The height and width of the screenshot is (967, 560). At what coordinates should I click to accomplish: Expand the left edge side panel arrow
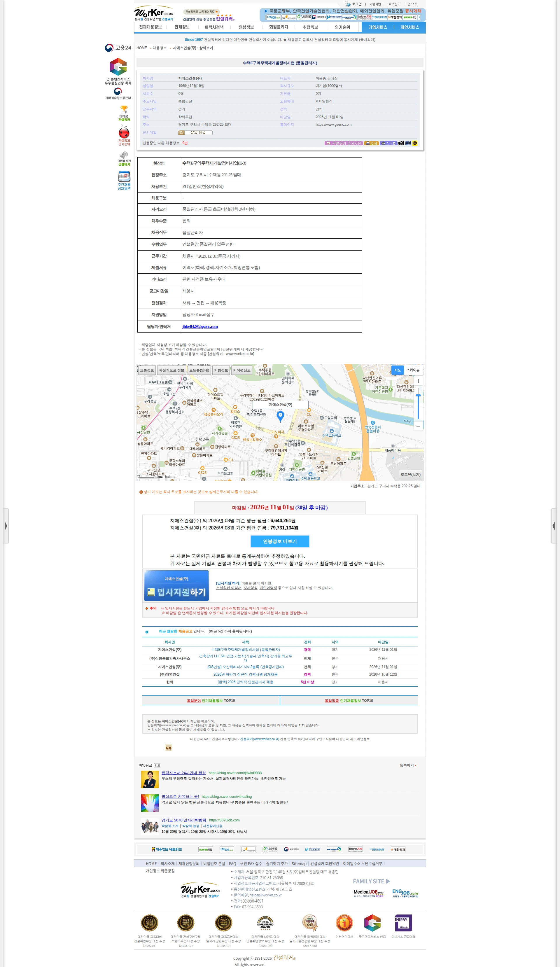(x=6, y=526)
